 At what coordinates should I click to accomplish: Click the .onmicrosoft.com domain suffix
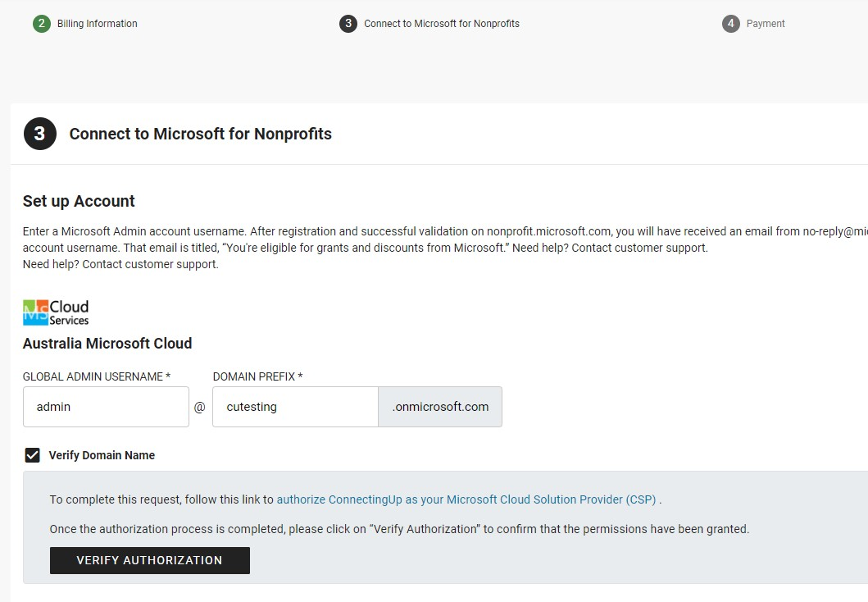click(x=440, y=407)
